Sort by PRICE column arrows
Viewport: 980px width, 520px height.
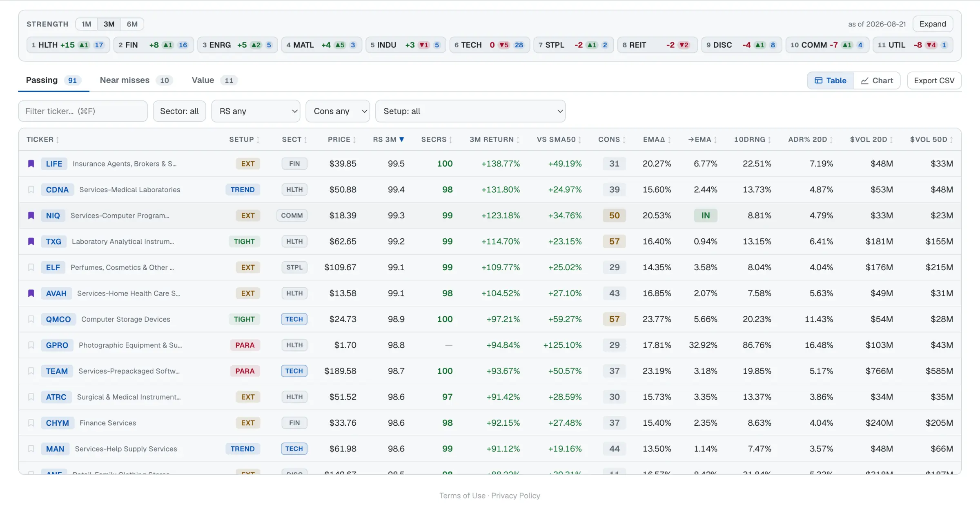[x=354, y=140]
